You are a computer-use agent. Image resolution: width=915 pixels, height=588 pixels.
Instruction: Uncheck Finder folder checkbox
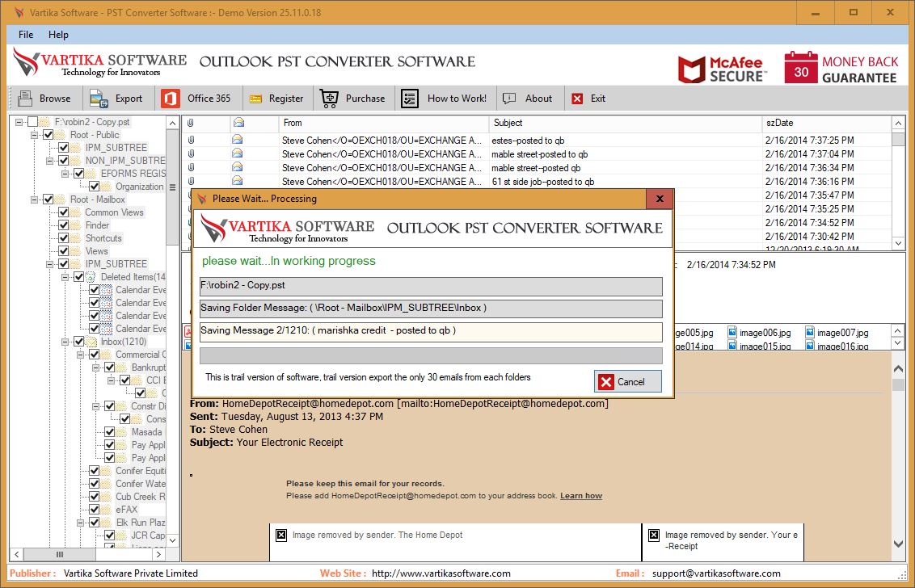64,225
